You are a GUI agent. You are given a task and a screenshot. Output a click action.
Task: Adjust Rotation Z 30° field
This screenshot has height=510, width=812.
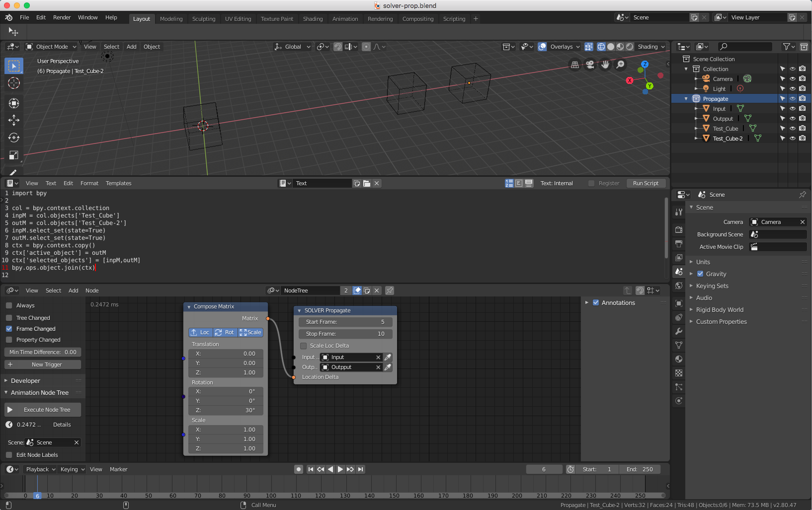tap(226, 410)
